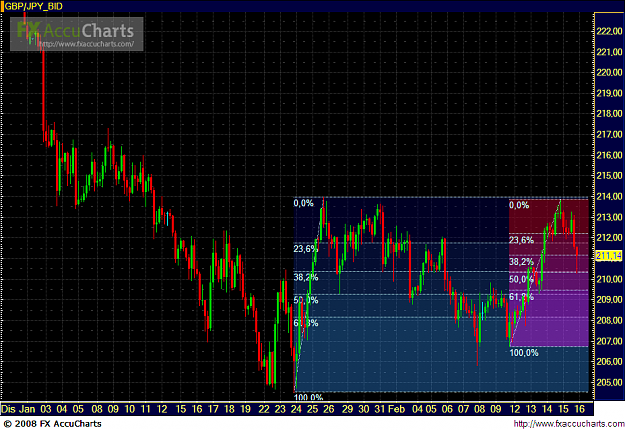Click the 100,0% label below the purple Fibonacci zone

tap(524, 353)
